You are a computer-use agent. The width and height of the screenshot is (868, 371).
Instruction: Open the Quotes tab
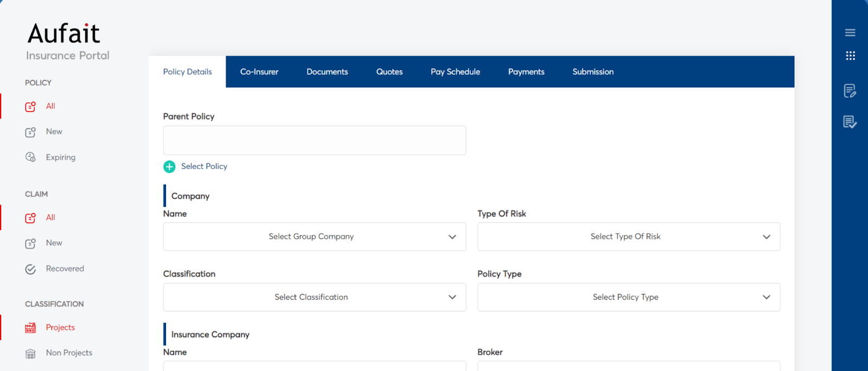tap(390, 72)
